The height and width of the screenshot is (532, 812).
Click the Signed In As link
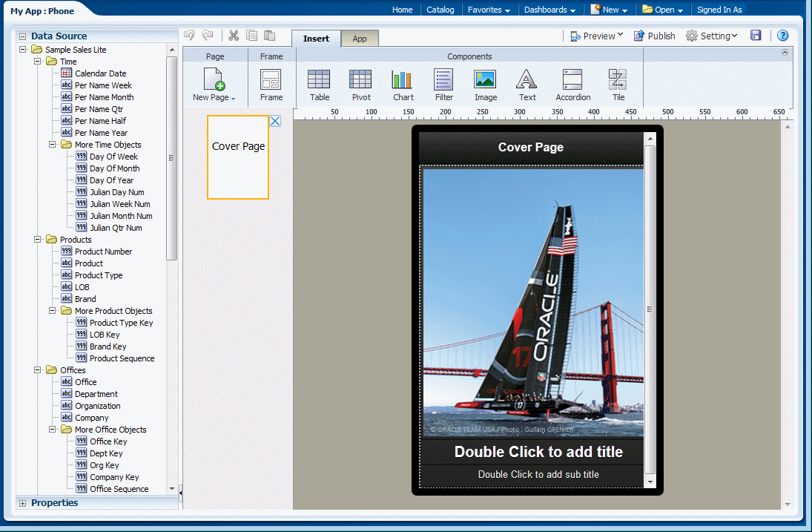(719, 10)
